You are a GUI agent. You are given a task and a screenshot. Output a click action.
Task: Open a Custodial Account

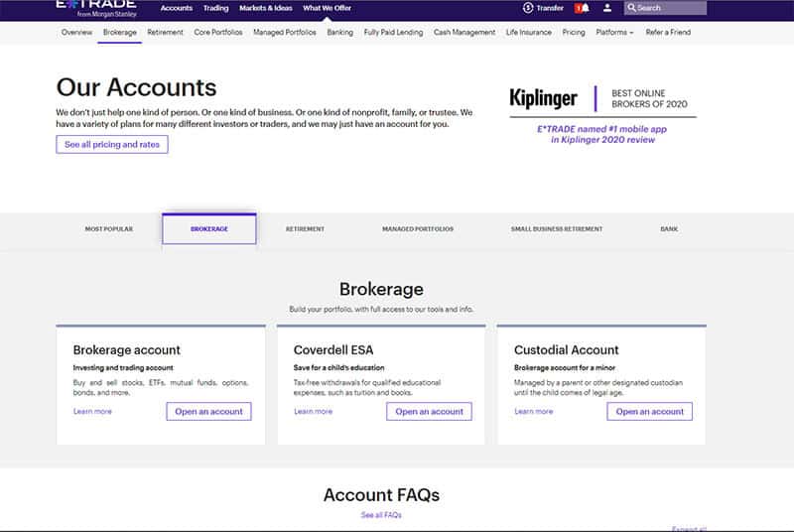point(649,412)
